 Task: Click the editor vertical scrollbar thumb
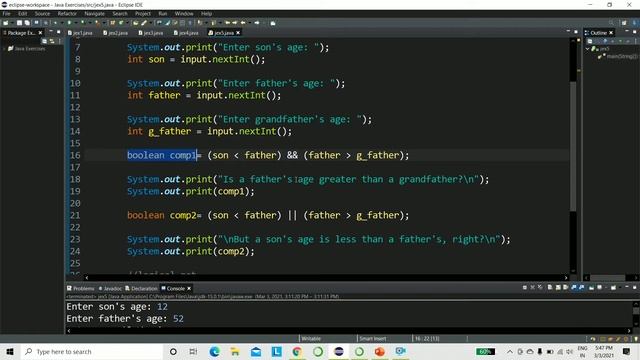[573, 145]
